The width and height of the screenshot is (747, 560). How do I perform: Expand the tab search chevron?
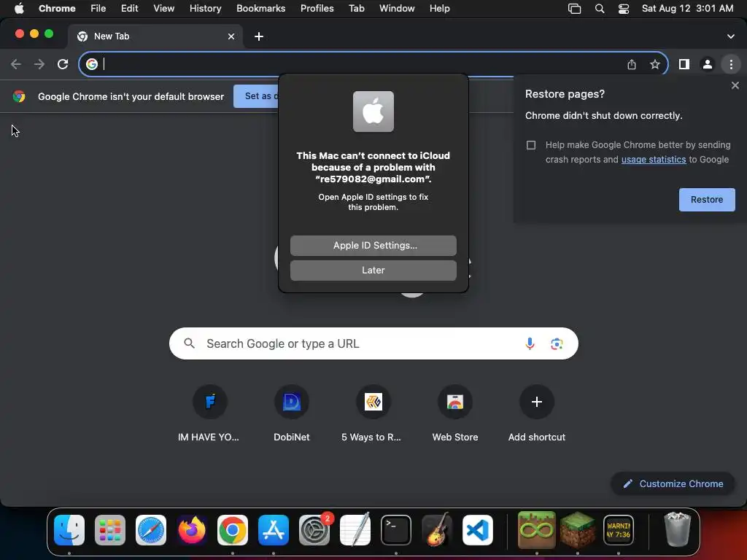731,36
